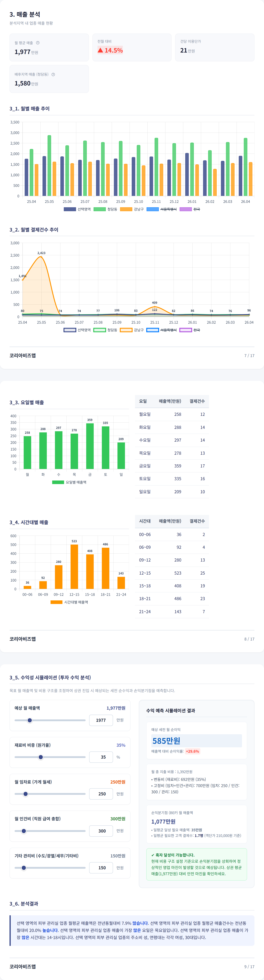Adjust the 재료비 비중 (원가율) slider

point(50,757)
